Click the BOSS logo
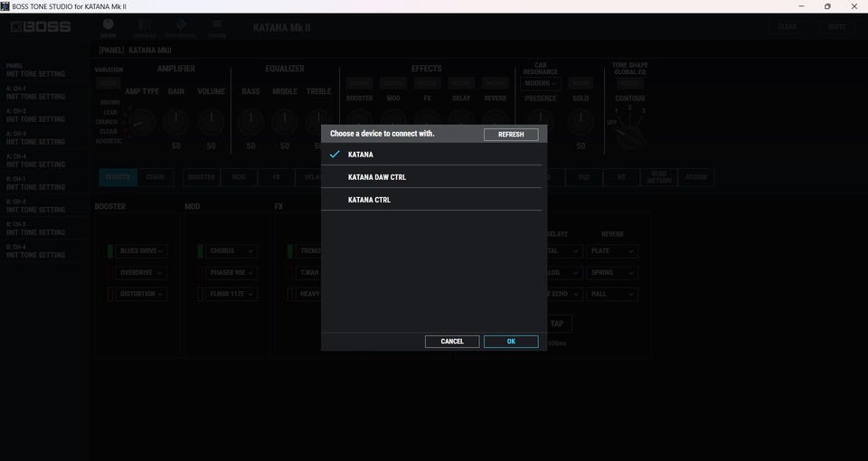Image resolution: width=868 pixels, height=461 pixels. pos(41,26)
